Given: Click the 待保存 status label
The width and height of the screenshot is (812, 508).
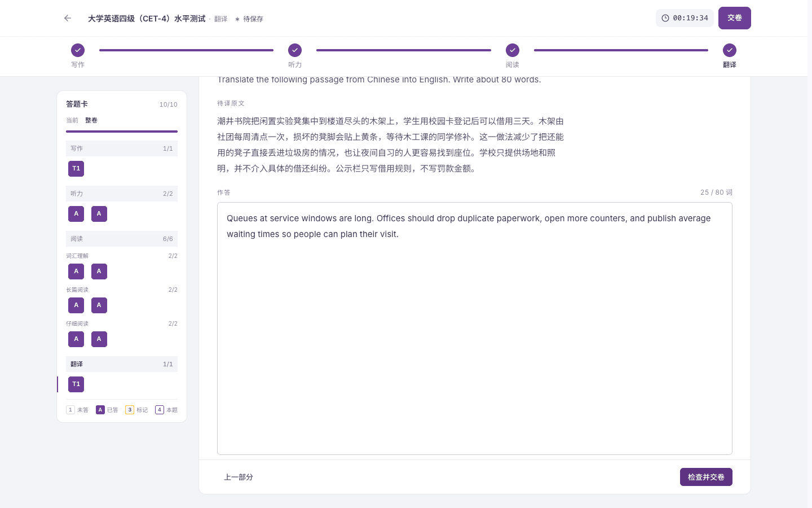Looking at the screenshot, I should tap(249, 19).
